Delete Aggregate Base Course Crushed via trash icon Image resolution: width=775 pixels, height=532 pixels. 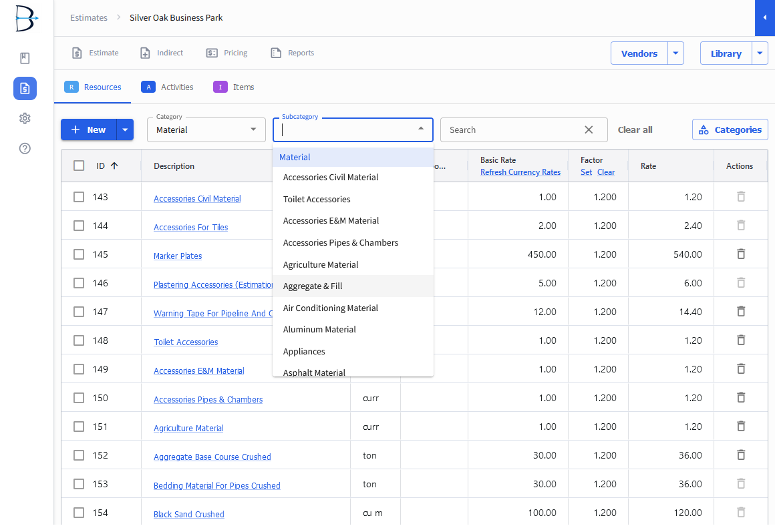tap(740, 455)
